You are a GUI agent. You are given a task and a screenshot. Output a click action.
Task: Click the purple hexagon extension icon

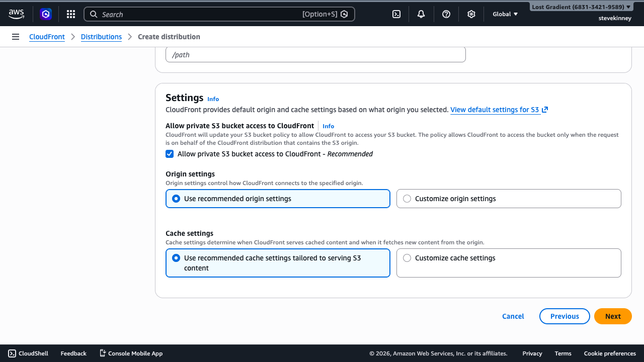pyautogui.click(x=46, y=14)
